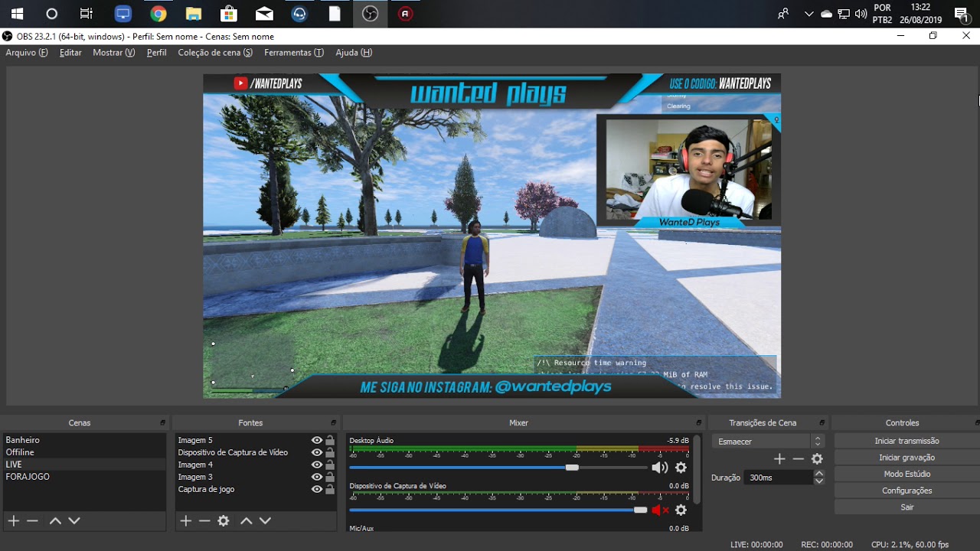The image size is (980, 551).
Task: Click Iniciar transmissão button
Action: [x=906, y=441]
